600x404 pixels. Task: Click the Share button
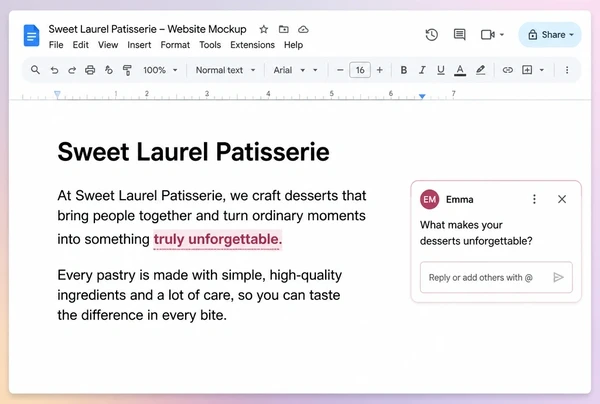(550, 35)
